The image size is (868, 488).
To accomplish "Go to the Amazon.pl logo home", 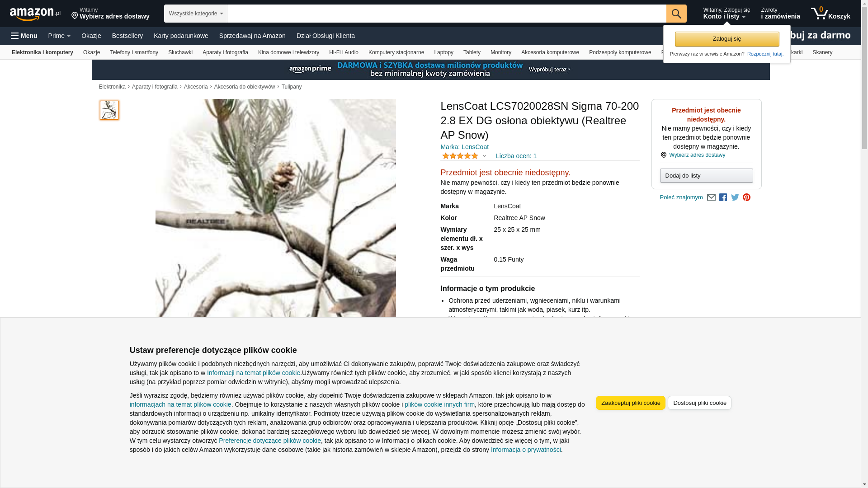I will (x=35, y=14).
